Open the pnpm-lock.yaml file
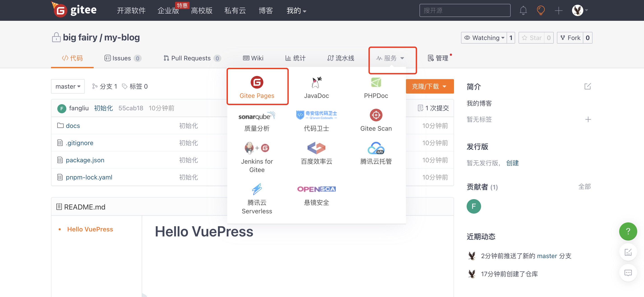Image resolution: width=644 pixels, height=297 pixels. tap(89, 177)
